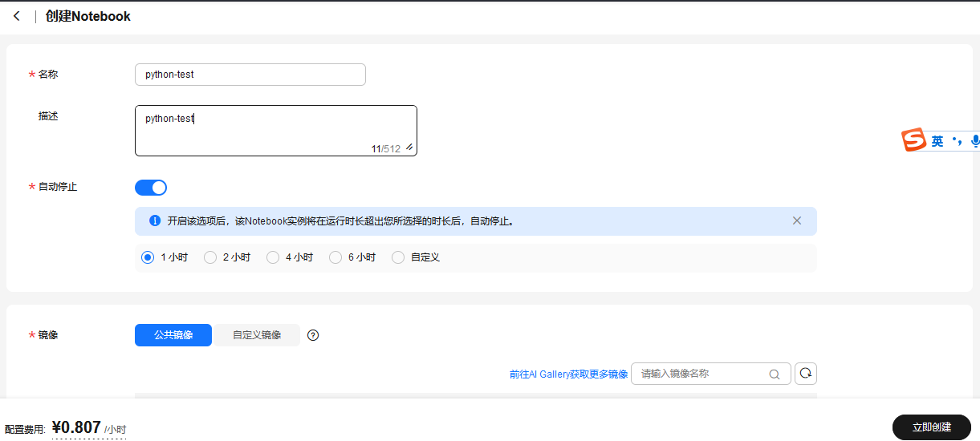This screenshot has width=980, height=441.
Task: Click the 立即创建 button
Action: tap(932, 427)
